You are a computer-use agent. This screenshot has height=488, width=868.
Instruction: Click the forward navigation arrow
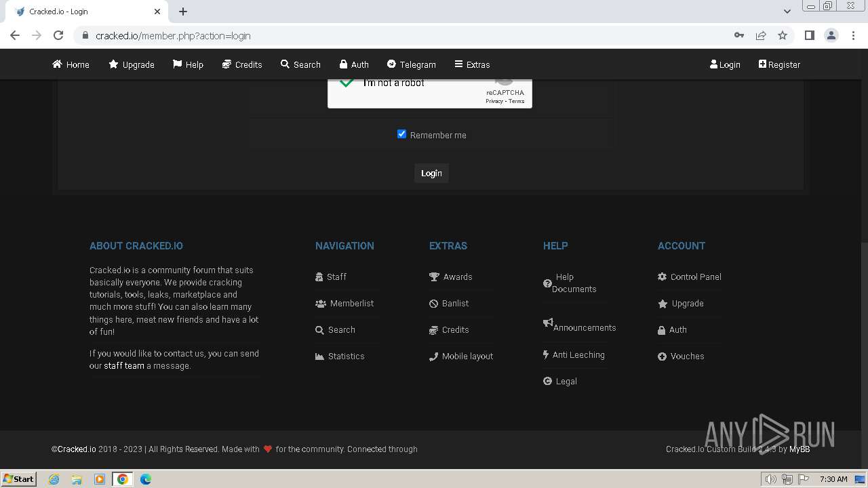[37, 35]
